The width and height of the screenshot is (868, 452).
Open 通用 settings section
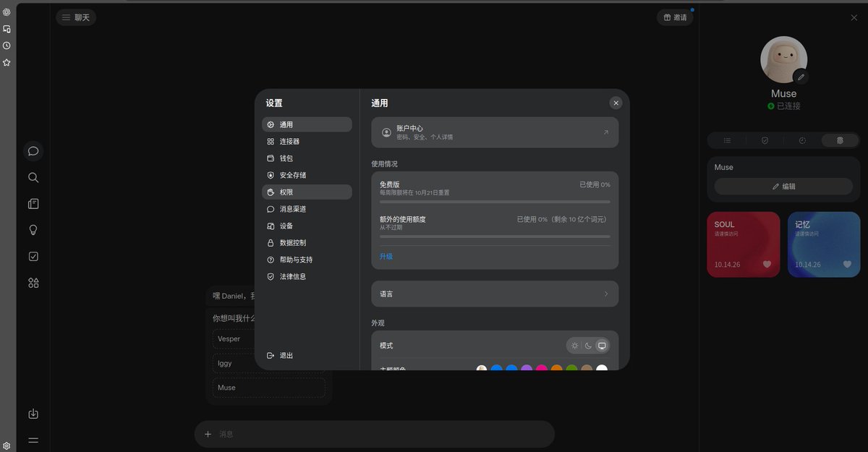[x=307, y=124]
